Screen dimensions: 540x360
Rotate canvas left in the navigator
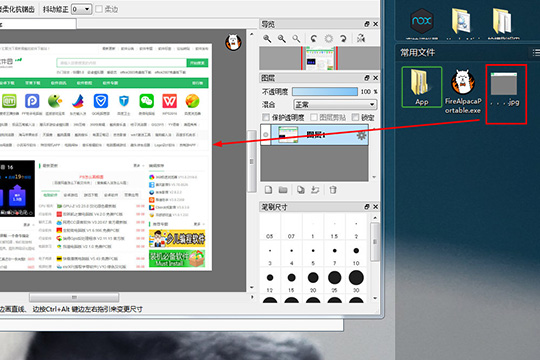click(x=313, y=39)
